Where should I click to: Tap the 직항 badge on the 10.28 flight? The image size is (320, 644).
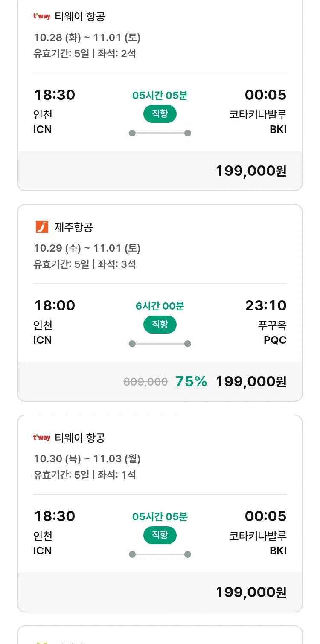point(160,114)
